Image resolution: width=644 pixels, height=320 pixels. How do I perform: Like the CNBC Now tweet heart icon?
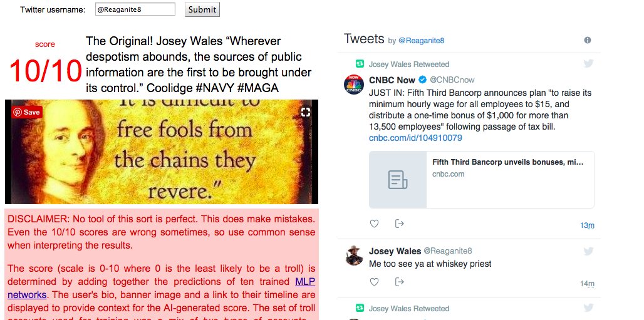pos(374,224)
